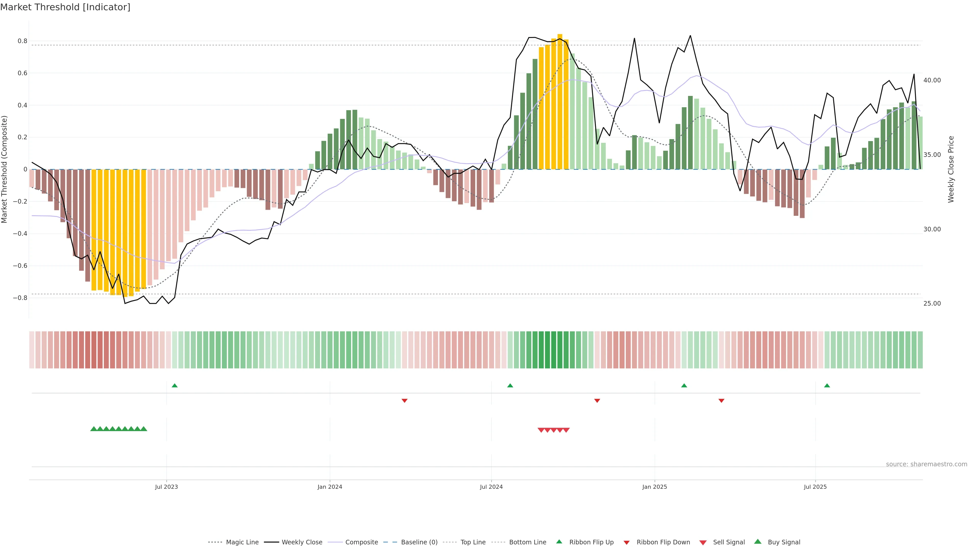Click first green ribbon flip up marker near Jul 2023
This screenshot has height=551, width=980.
tap(175, 386)
